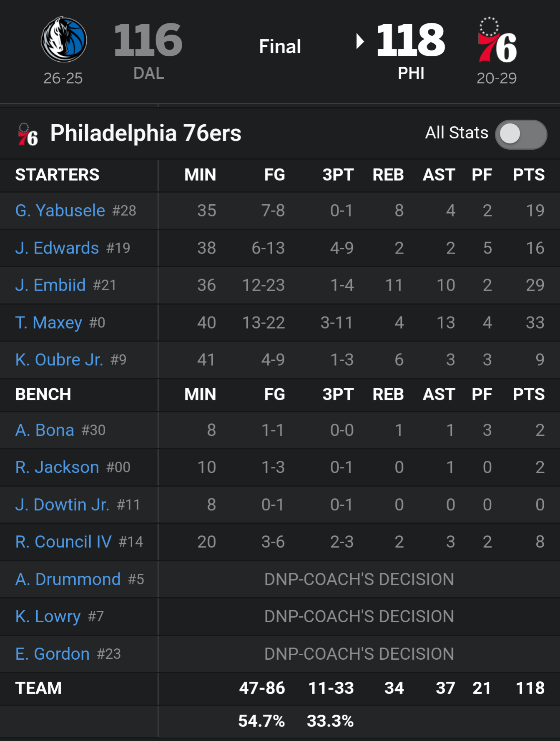Tap the PHI team abbreviation
Screen dimensions: 560x741
(x=411, y=73)
